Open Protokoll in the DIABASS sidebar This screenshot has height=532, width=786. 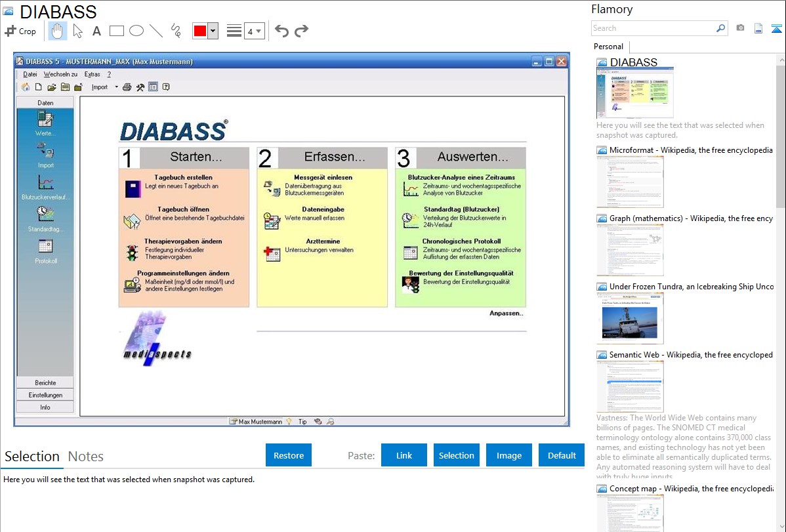(x=45, y=251)
